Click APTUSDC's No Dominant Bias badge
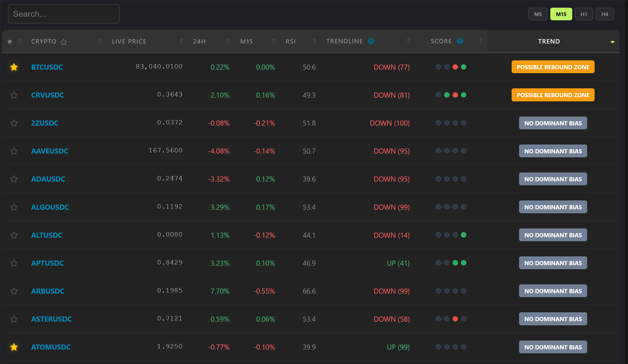The width and height of the screenshot is (628, 364). pyautogui.click(x=553, y=263)
